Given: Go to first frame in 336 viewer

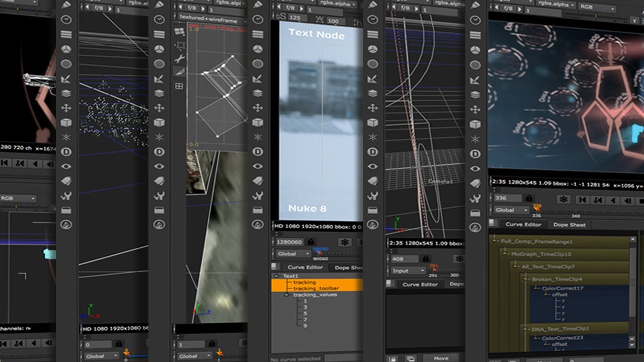Looking at the screenshot, I should pyautogui.click(x=582, y=200).
